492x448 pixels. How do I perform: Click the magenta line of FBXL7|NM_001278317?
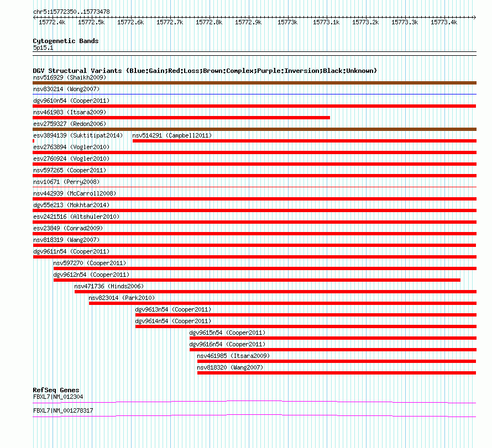point(254,416)
